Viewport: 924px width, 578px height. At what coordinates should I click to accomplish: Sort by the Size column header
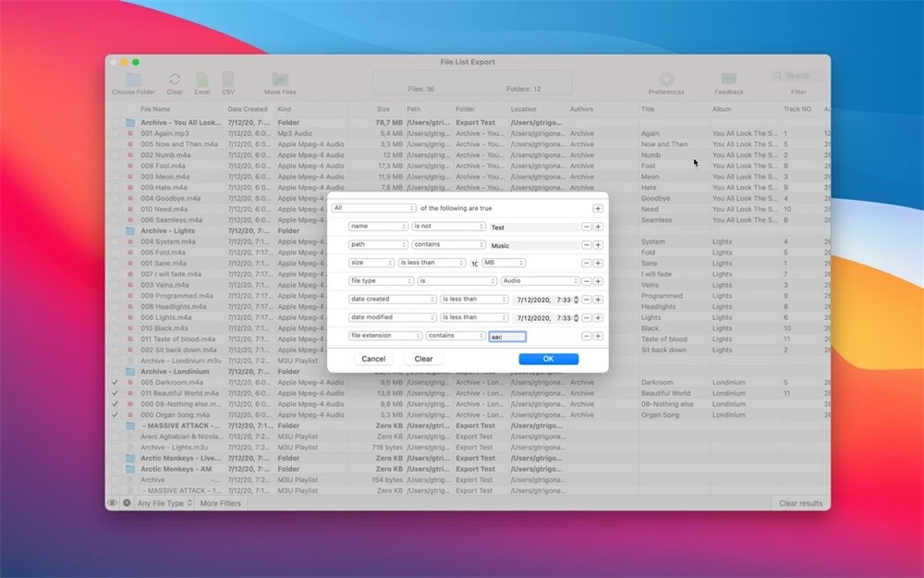pos(383,109)
